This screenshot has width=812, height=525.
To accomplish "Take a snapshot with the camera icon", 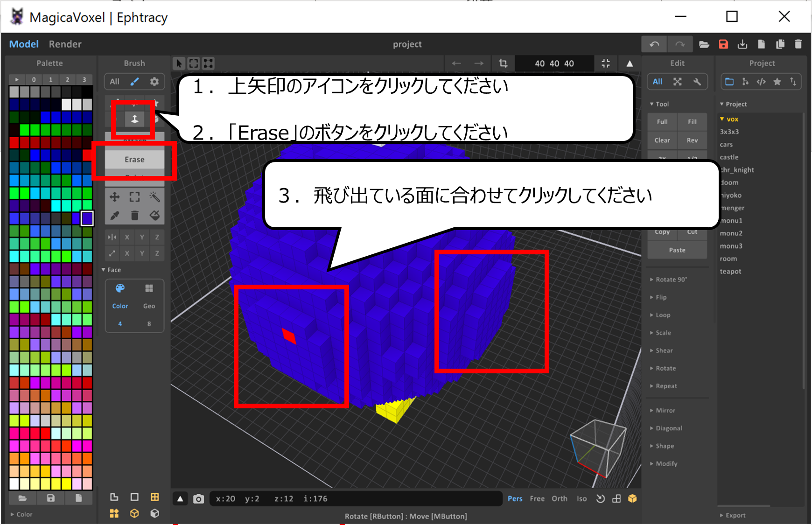I will [198, 499].
